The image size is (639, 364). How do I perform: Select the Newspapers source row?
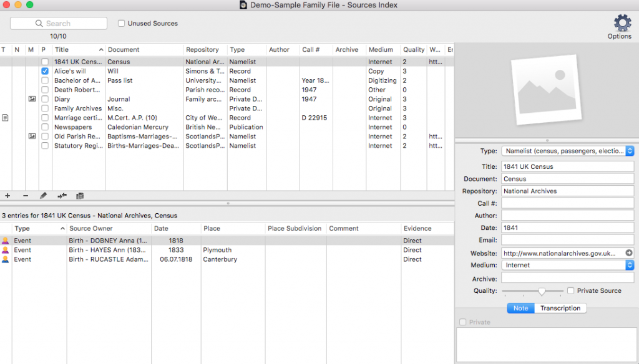73,127
